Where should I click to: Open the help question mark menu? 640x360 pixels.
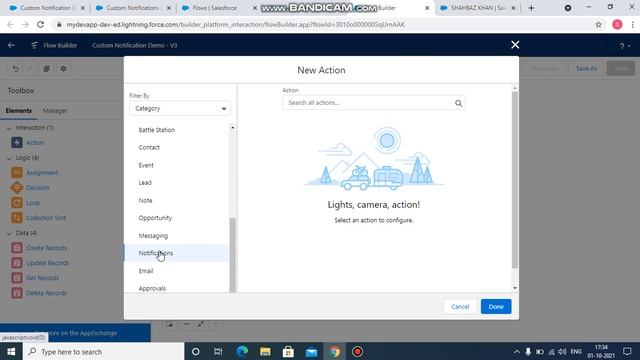pyautogui.click(x=625, y=46)
